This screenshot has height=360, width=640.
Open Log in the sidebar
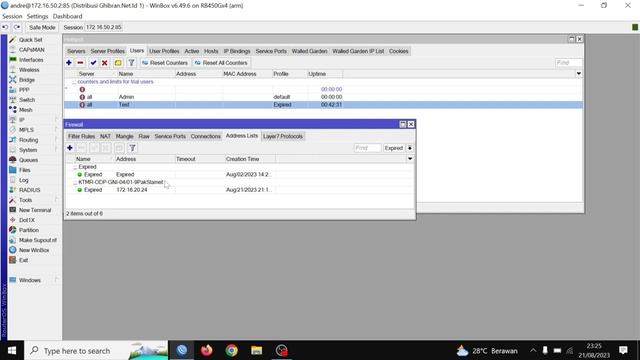[x=24, y=180]
